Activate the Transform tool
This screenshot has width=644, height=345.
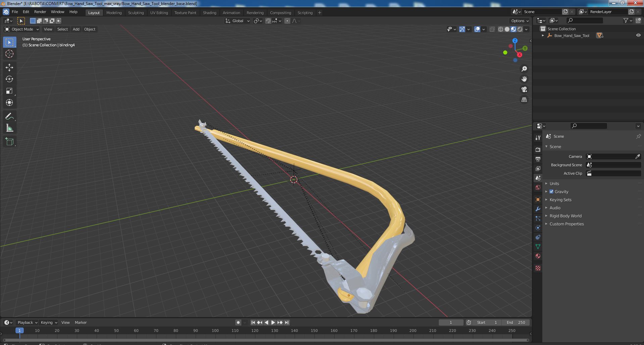(x=9, y=102)
